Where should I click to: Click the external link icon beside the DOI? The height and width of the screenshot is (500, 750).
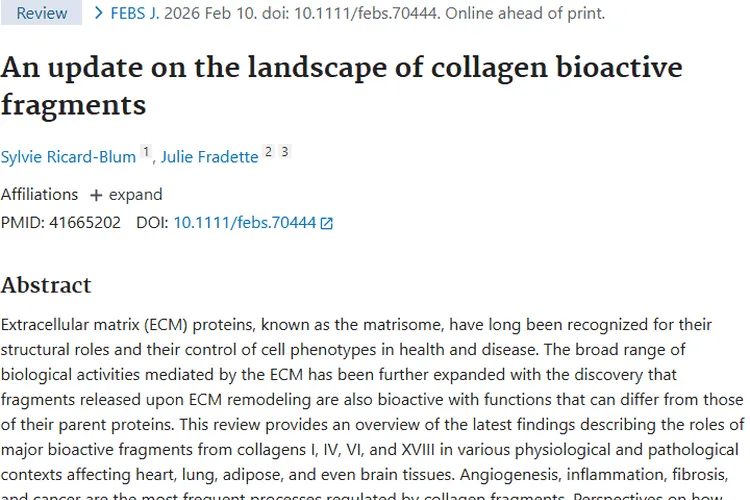pyautogui.click(x=326, y=223)
